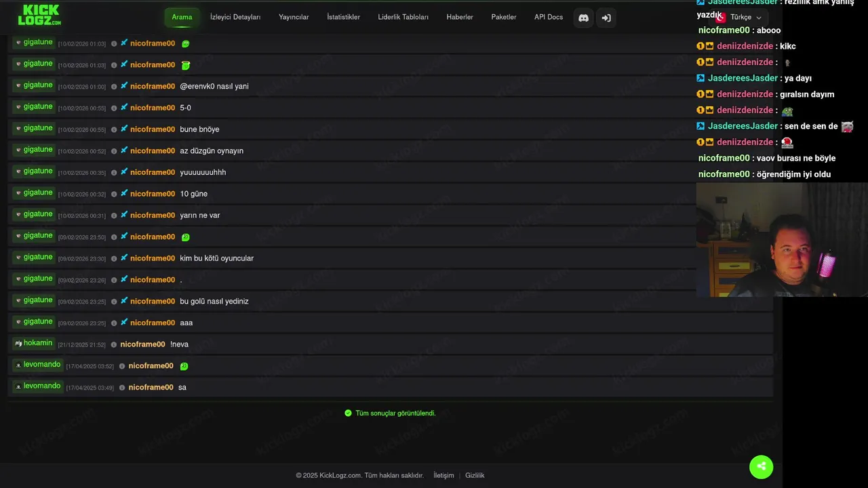Open the Haberler menu item
868x488 pixels.
460,17
